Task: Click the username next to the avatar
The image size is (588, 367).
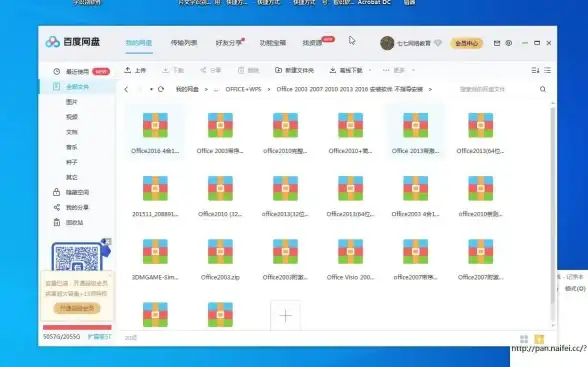Action: [x=414, y=43]
